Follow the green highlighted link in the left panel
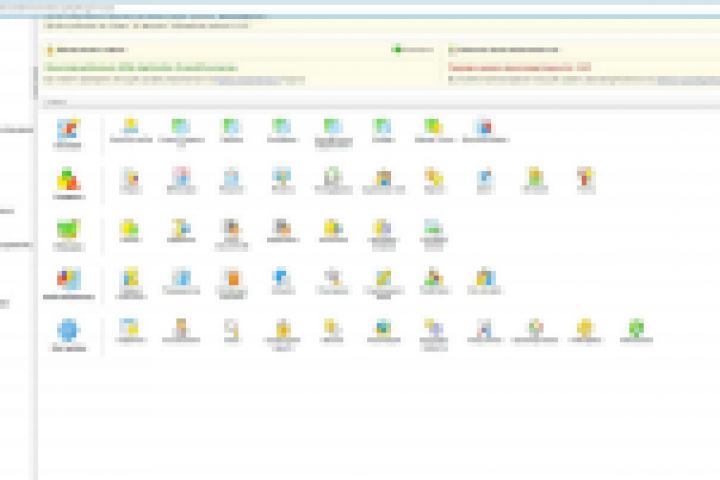 coord(141,68)
